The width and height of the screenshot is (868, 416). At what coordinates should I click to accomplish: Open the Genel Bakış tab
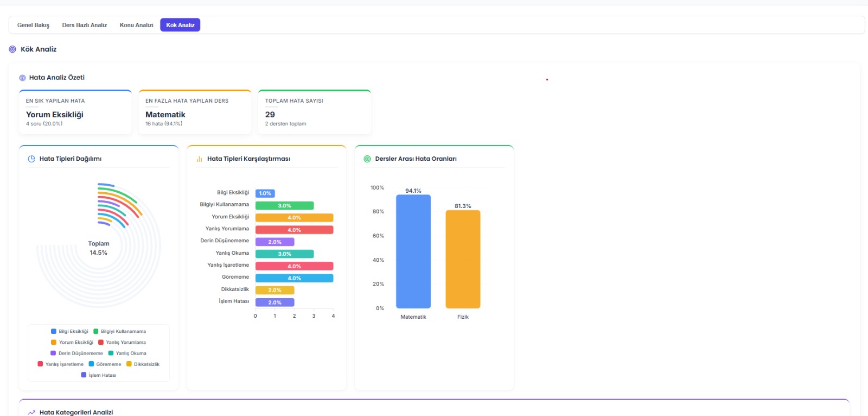pyautogui.click(x=33, y=25)
